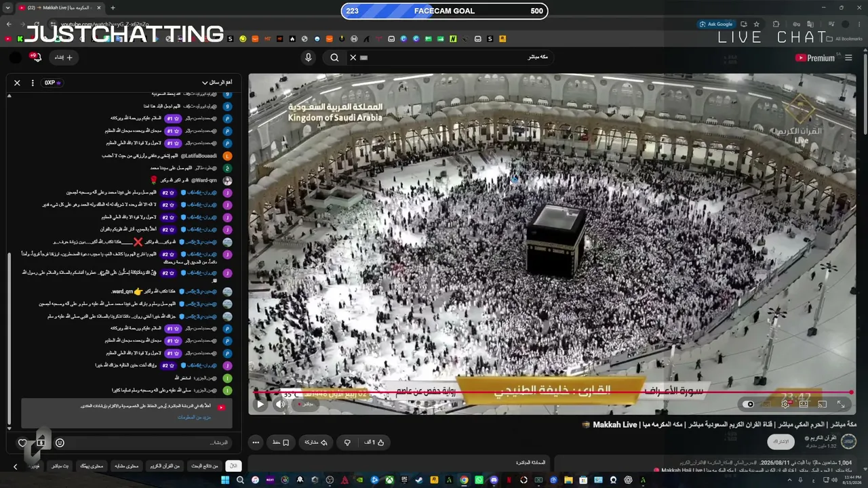Open the Windows Start menu
The width and height of the screenshot is (868, 488).
[x=225, y=480]
